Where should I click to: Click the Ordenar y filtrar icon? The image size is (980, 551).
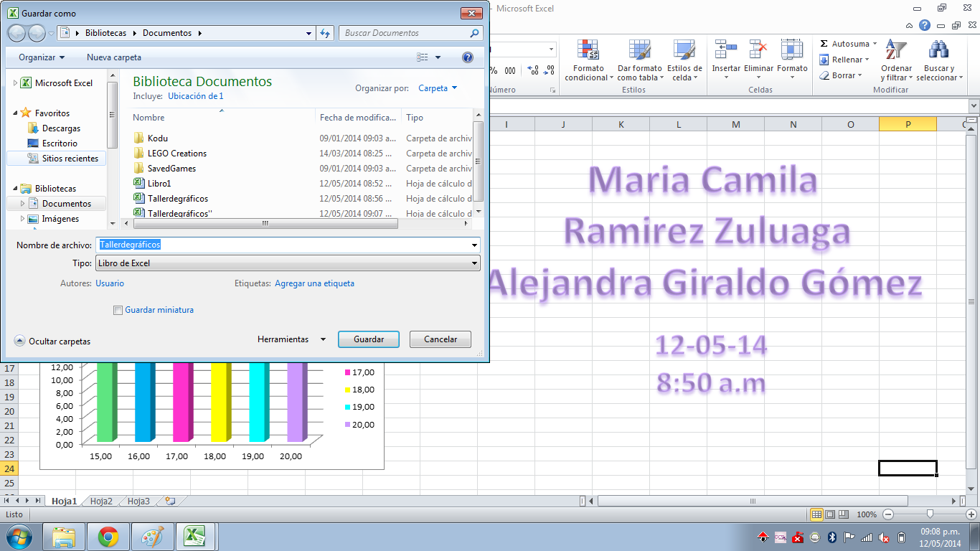[x=895, y=50]
